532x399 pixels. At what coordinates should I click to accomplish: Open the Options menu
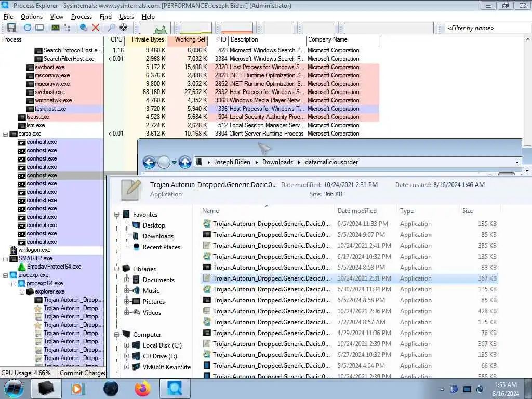32,17
